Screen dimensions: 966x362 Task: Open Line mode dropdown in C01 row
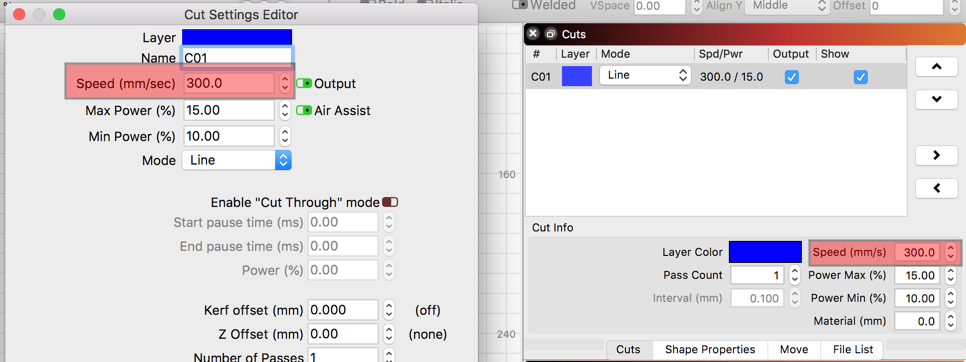point(645,76)
